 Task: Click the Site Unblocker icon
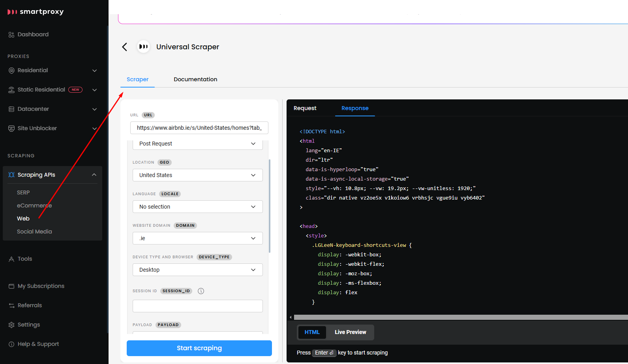pos(11,129)
